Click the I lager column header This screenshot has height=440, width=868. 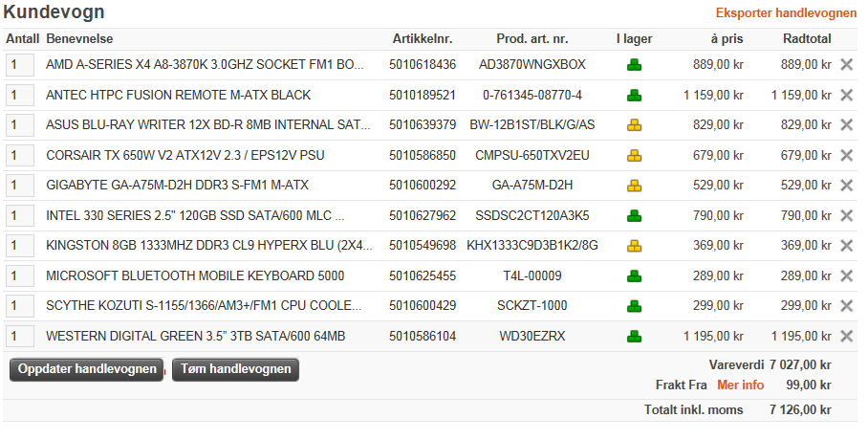point(635,39)
